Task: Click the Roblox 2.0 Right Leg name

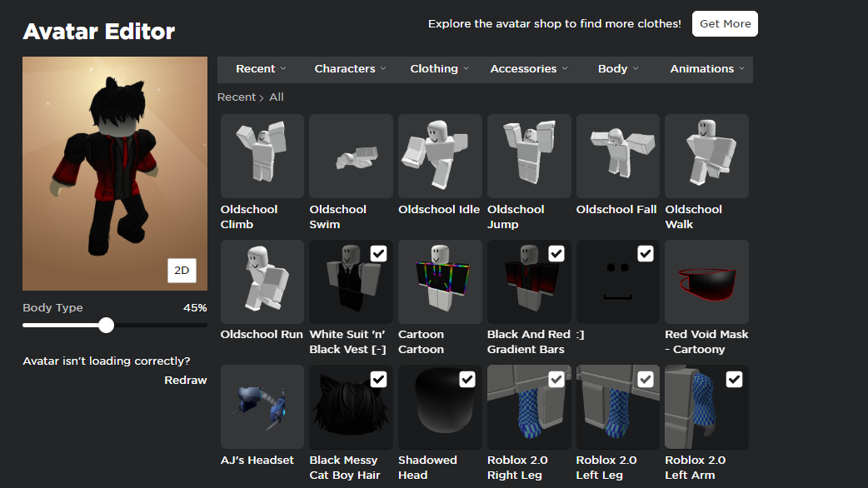Action: click(x=517, y=467)
